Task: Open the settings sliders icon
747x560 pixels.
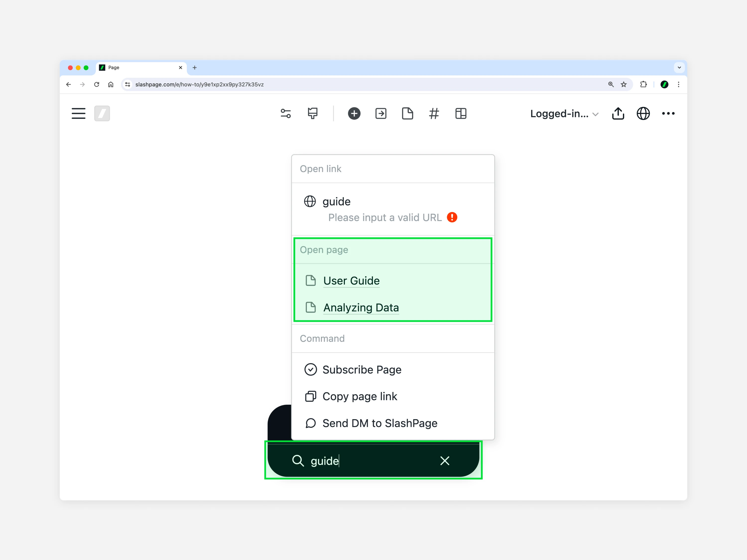Action: point(286,113)
